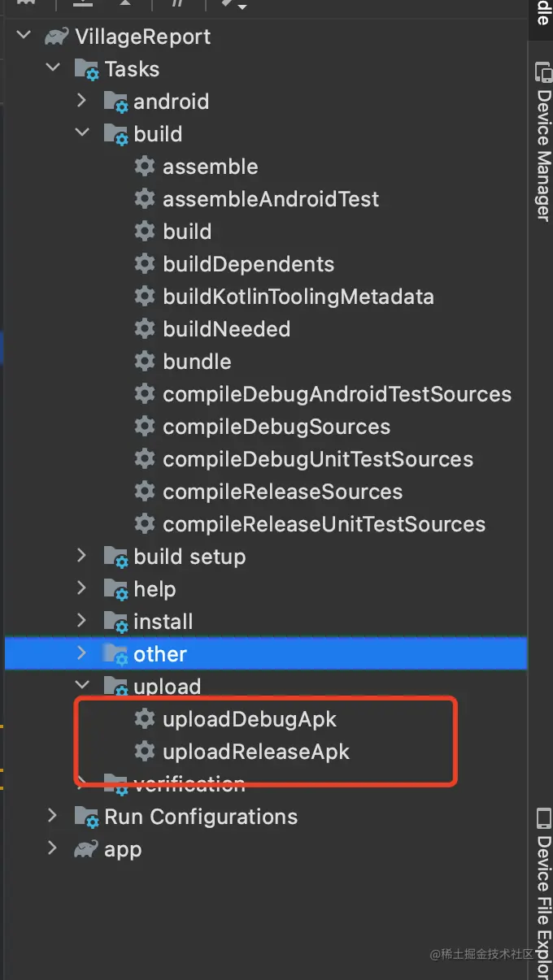Expand the help task group

(81, 589)
